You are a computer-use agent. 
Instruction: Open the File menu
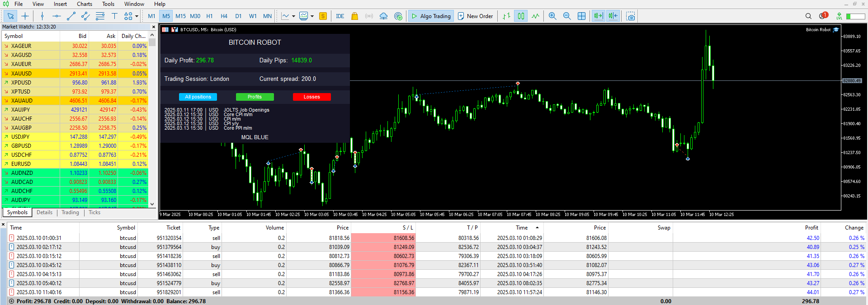19,4
